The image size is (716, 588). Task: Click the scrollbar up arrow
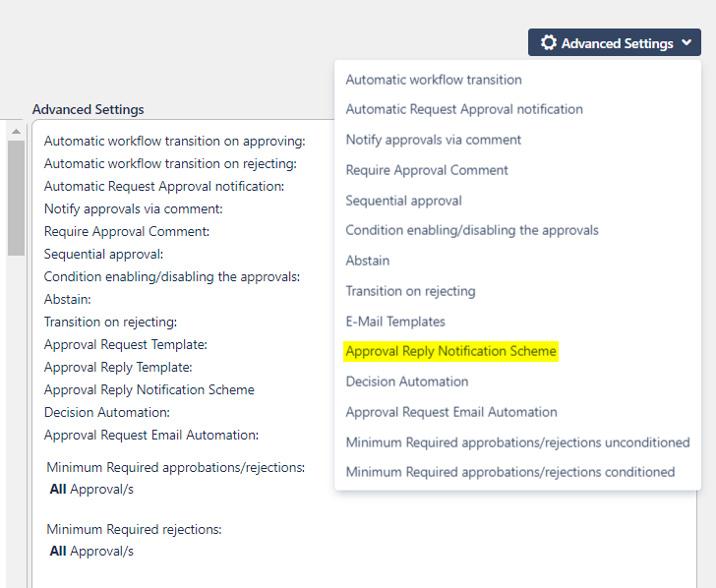coord(16,130)
